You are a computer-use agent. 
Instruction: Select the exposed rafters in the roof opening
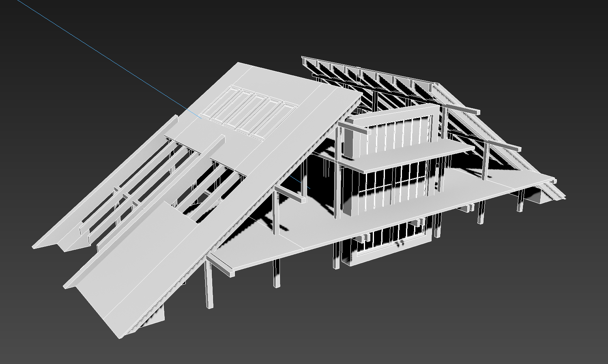[191, 178]
